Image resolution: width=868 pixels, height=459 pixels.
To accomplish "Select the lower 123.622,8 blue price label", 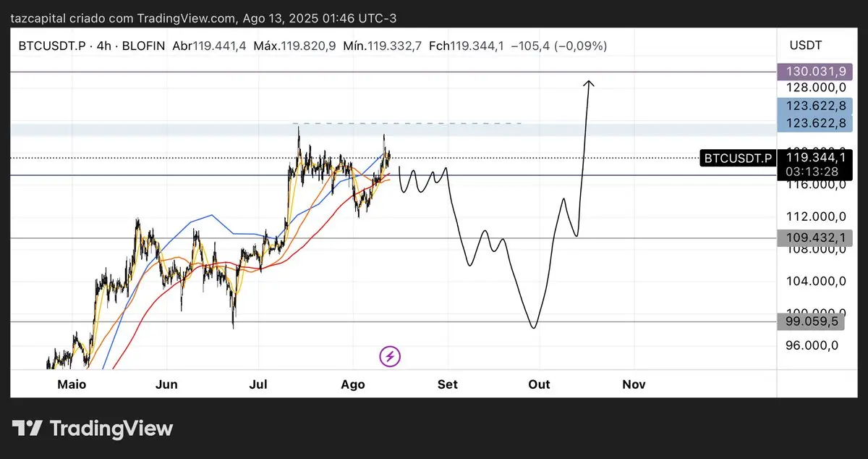I will (816, 123).
